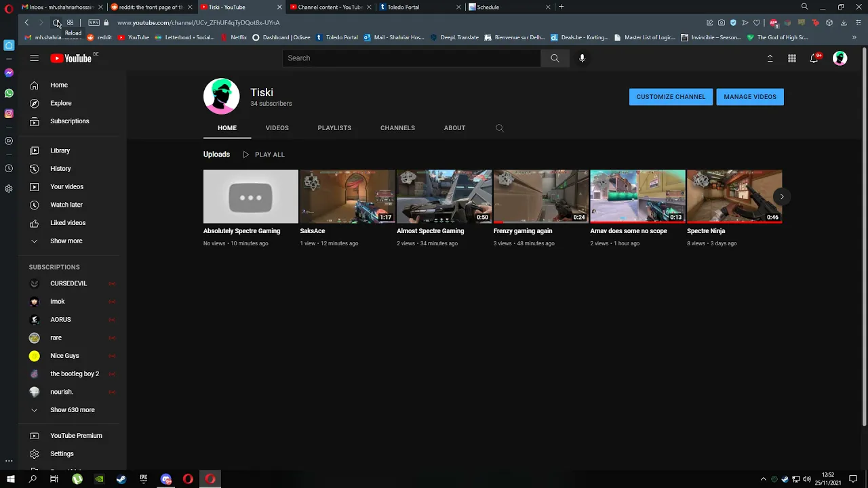This screenshot has width=868, height=488.
Task: Open AORUS subscription channel
Action: tap(73, 320)
